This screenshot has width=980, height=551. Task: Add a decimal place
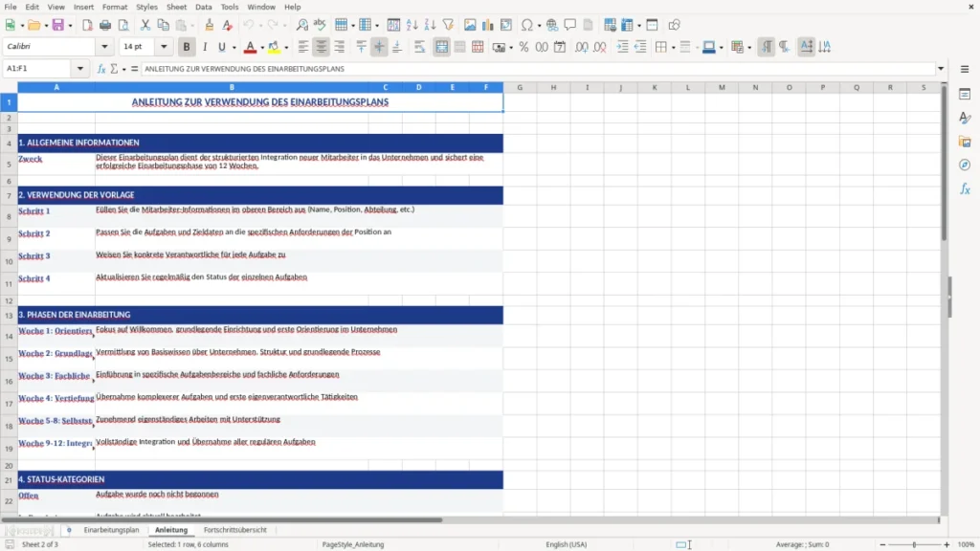(582, 47)
